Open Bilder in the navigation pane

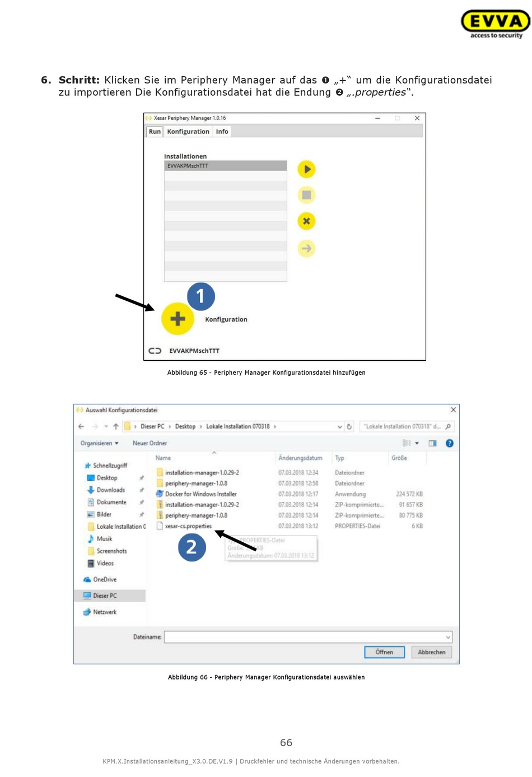[100, 514]
